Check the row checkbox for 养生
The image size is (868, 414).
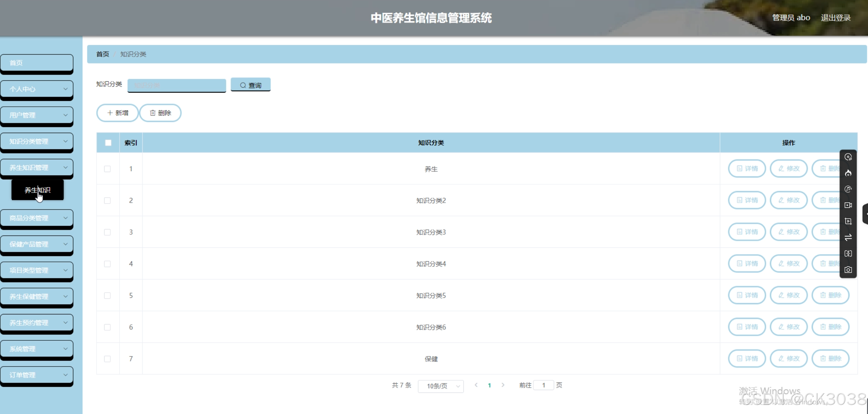108,169
